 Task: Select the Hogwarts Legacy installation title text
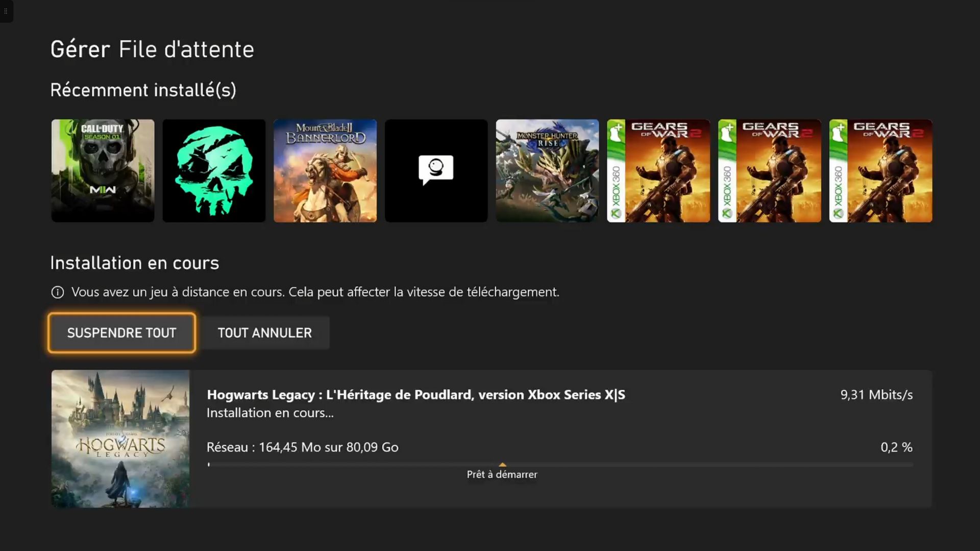point(415,394)
